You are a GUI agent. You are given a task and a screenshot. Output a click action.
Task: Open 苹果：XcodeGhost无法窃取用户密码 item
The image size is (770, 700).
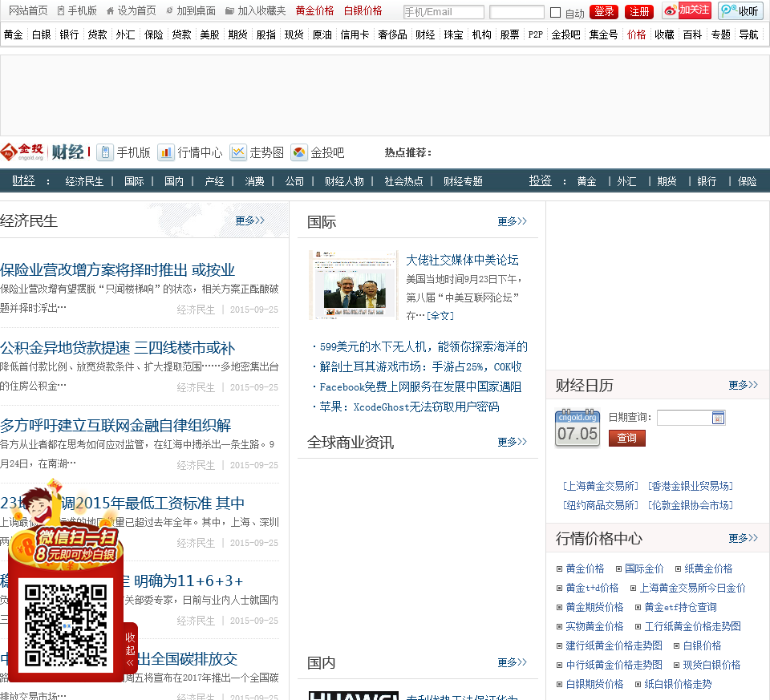click(409, 407)
